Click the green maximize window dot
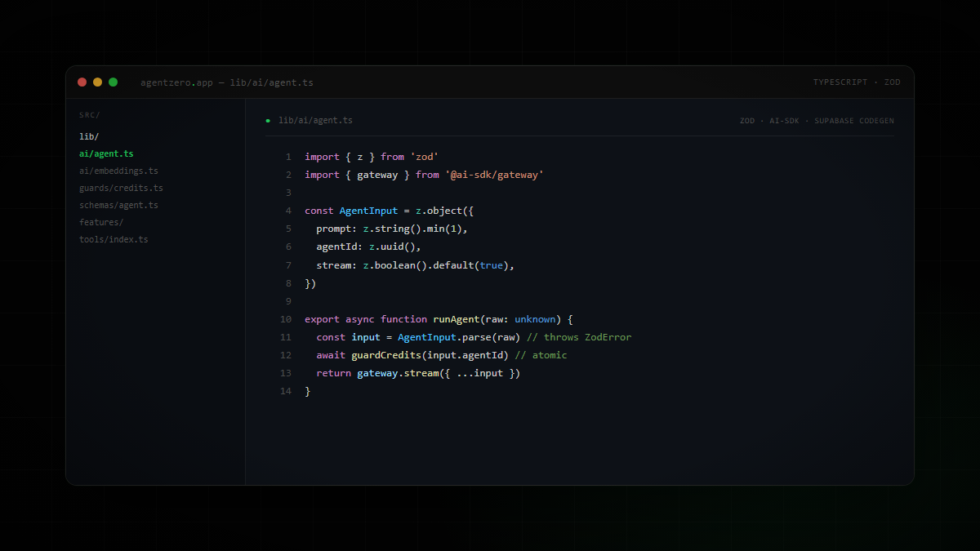980x551 pixels. point(113,82)
